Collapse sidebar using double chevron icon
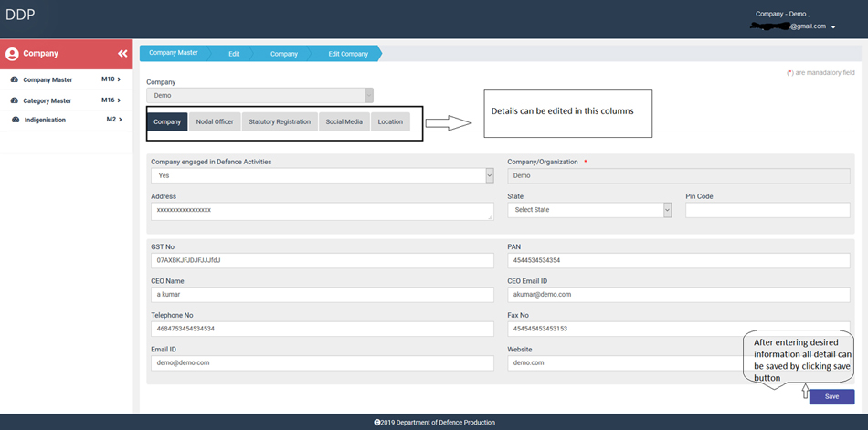 pyautogui.click(x=122, y=54)
